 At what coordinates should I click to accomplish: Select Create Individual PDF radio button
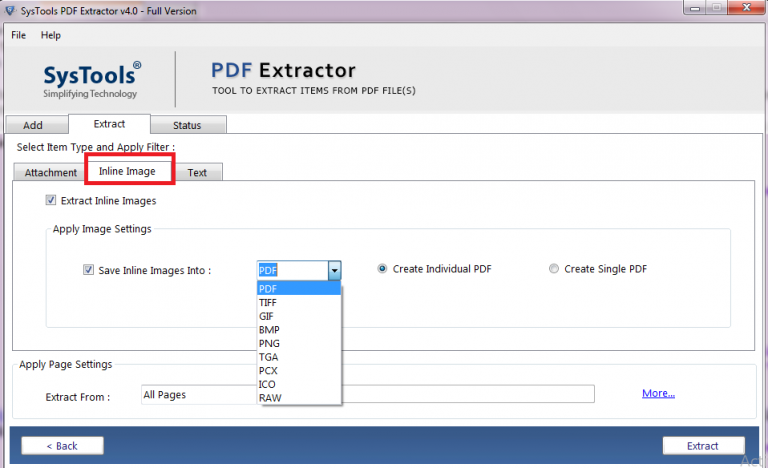(x=382, y=269)
